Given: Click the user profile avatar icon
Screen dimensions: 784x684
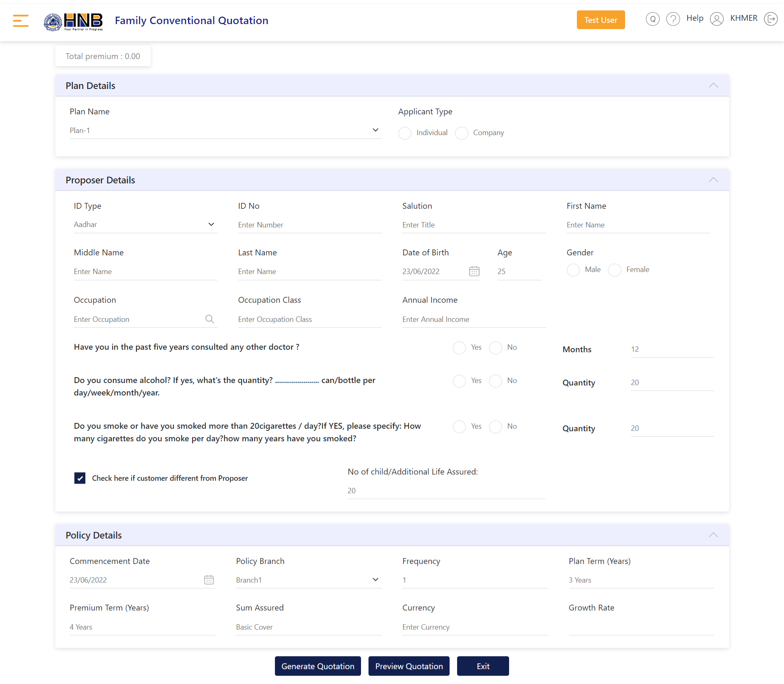Looking at the screenshot, I should (716, 19).
